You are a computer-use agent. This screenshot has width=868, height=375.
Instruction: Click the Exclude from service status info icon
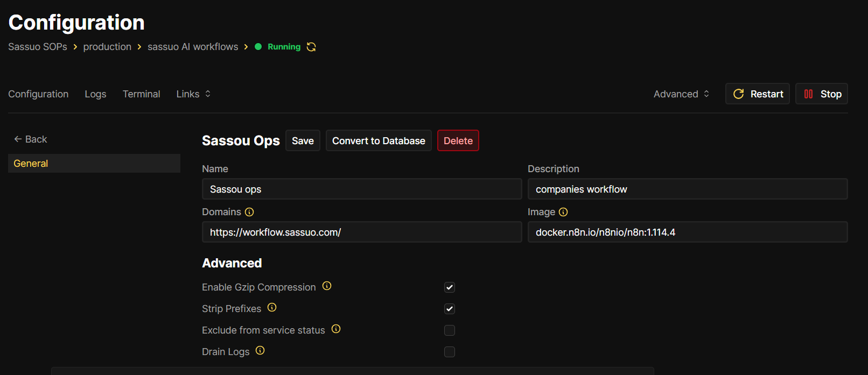click(x=336, y=329)
